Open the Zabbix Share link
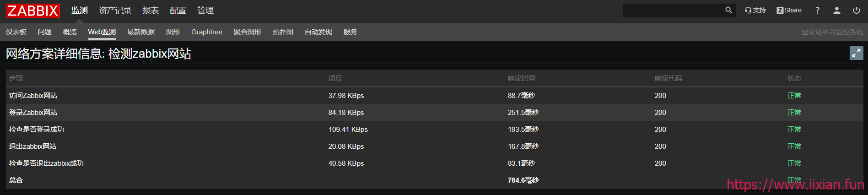The image size is (868, 195). [789, 10]
